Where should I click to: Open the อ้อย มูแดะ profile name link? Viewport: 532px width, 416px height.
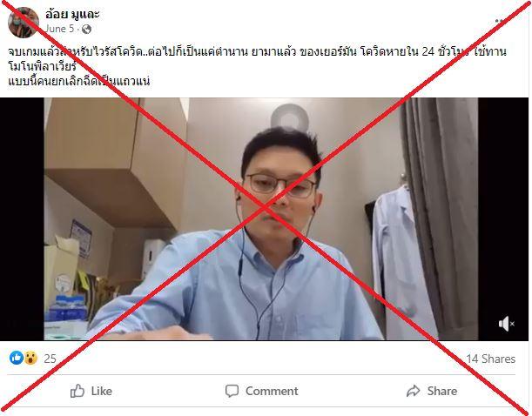tap(72, 14)
